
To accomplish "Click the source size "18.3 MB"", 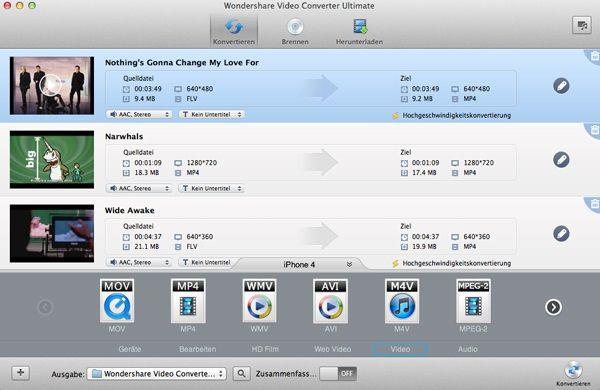I will [147, 173].
